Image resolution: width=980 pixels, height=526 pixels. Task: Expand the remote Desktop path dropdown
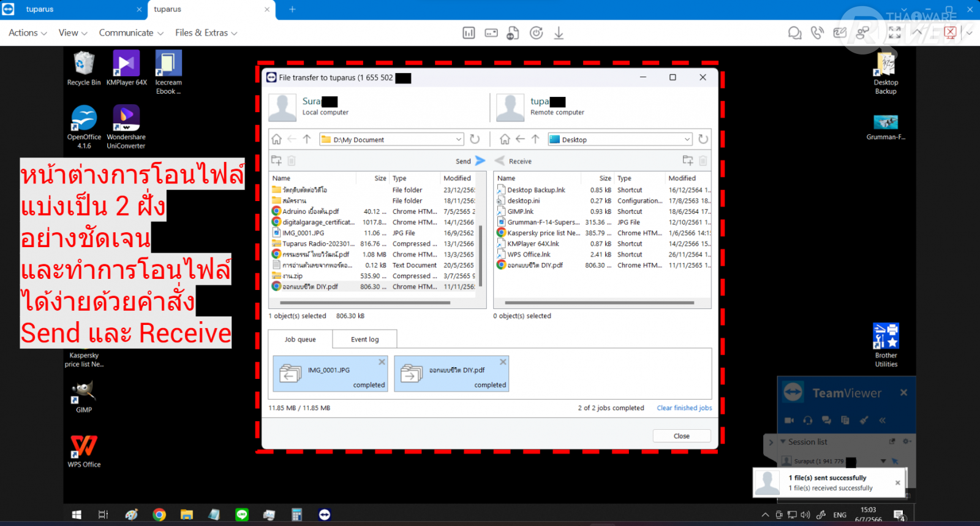point(687,139)
